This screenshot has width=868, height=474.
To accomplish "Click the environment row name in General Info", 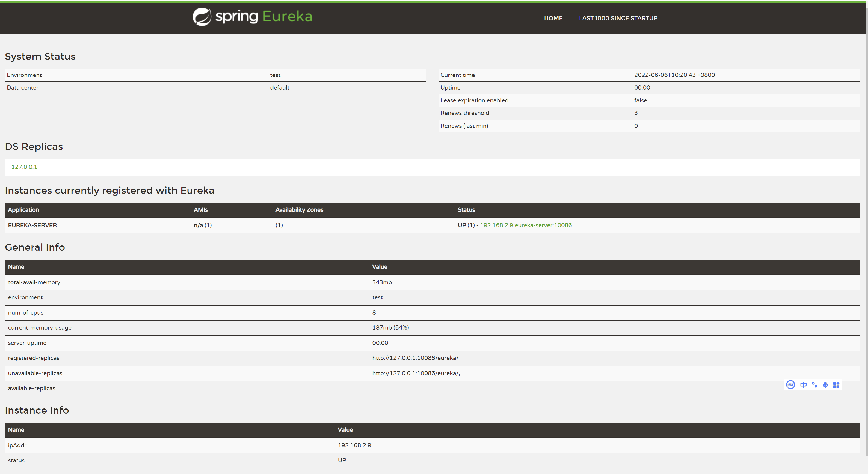I will point(25,297).
